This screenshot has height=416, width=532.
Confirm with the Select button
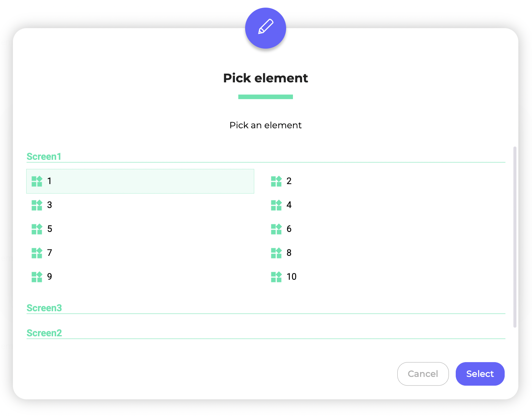tap(480, 374)
